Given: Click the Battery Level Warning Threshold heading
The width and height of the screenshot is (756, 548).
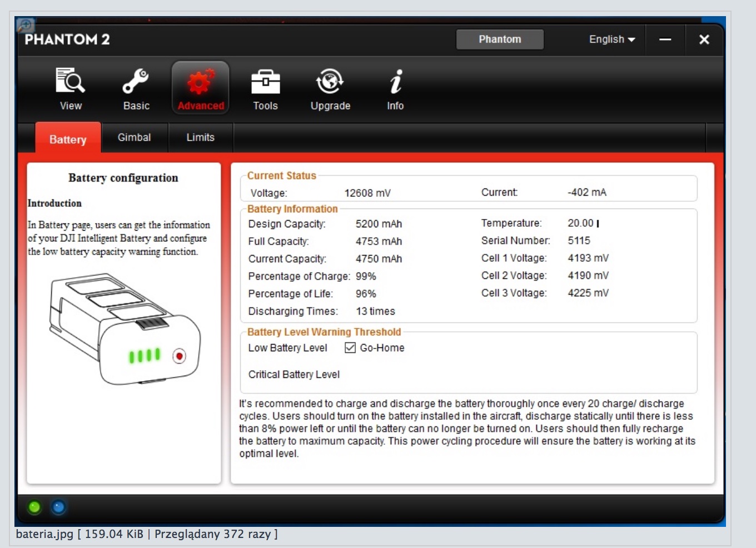Looking at the screenshot, I should [324, 332].
